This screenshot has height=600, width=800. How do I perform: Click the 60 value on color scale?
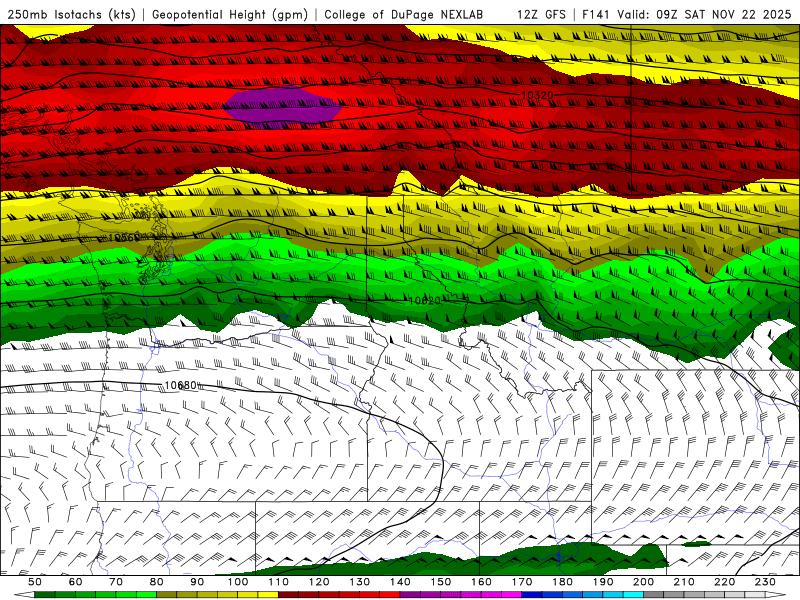click(75, 582)
